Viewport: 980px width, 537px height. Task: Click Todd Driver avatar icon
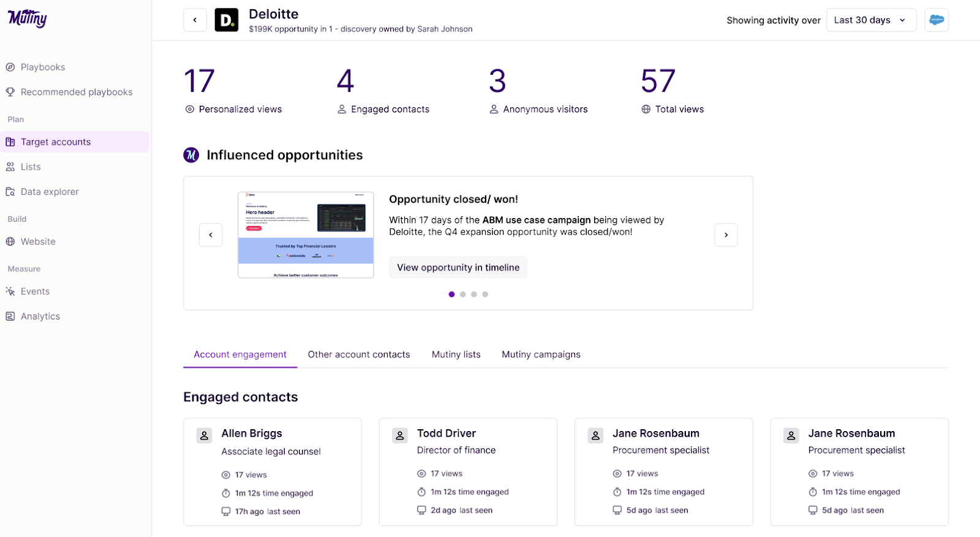pyautogui.click(x=400, y=436)
